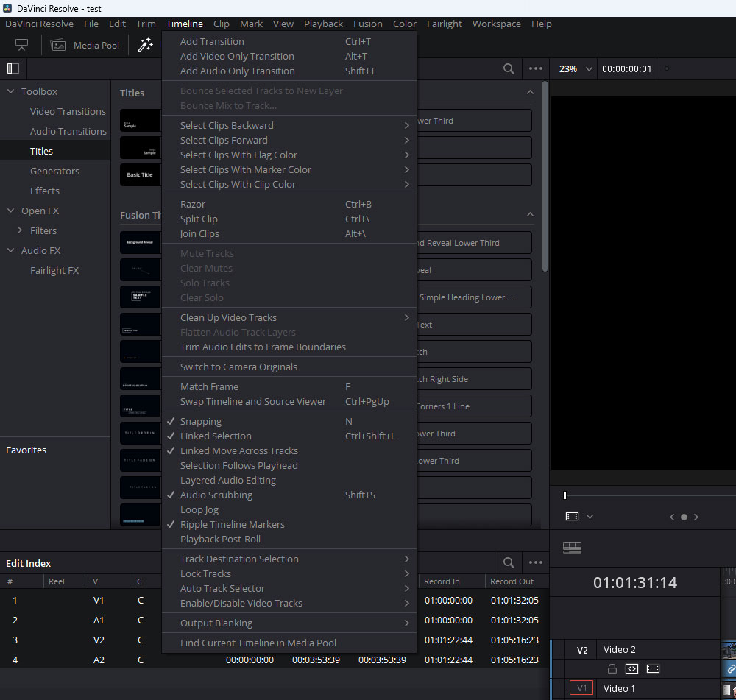Open the Fairlight menu
Viewport: 736px width, 700px height.
[x=444, y=24]
